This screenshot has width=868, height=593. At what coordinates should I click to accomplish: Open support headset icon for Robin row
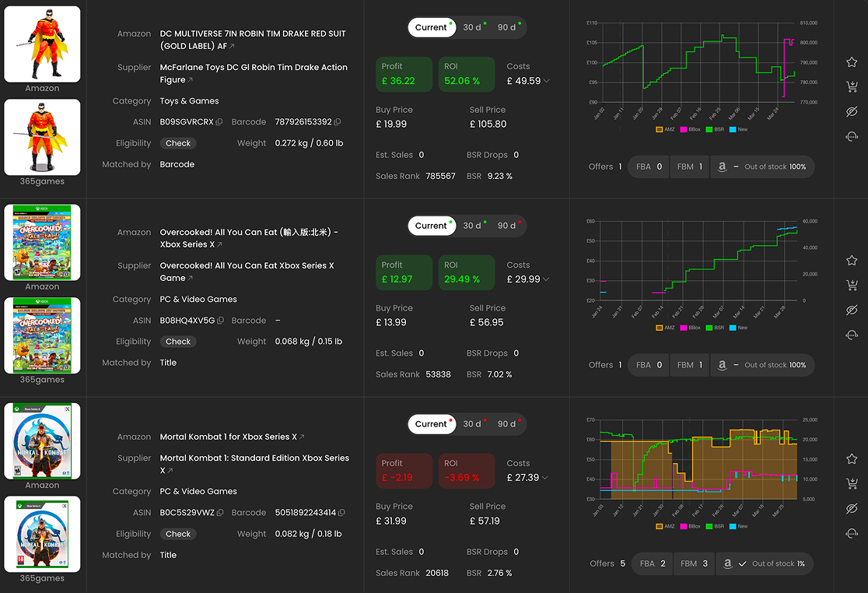(x=852, y=136)
